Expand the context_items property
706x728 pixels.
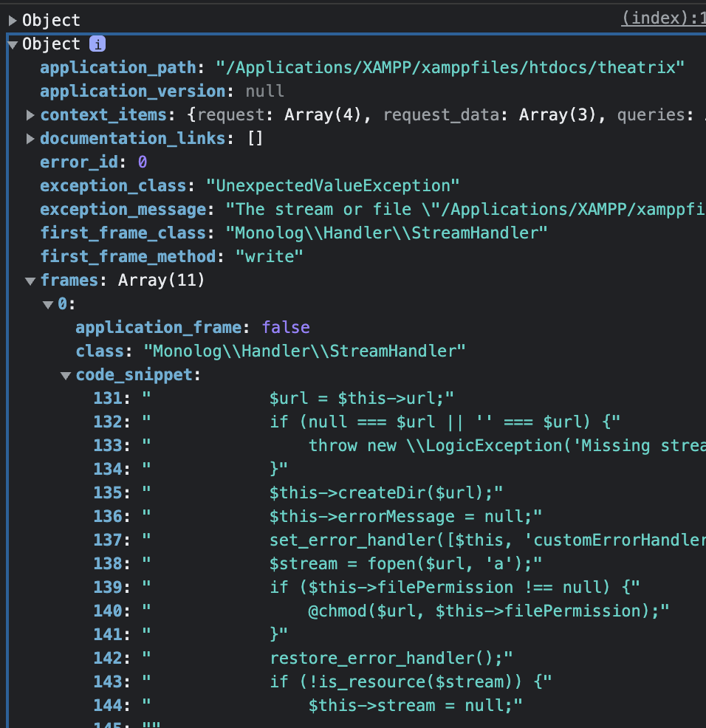point(30,115)
